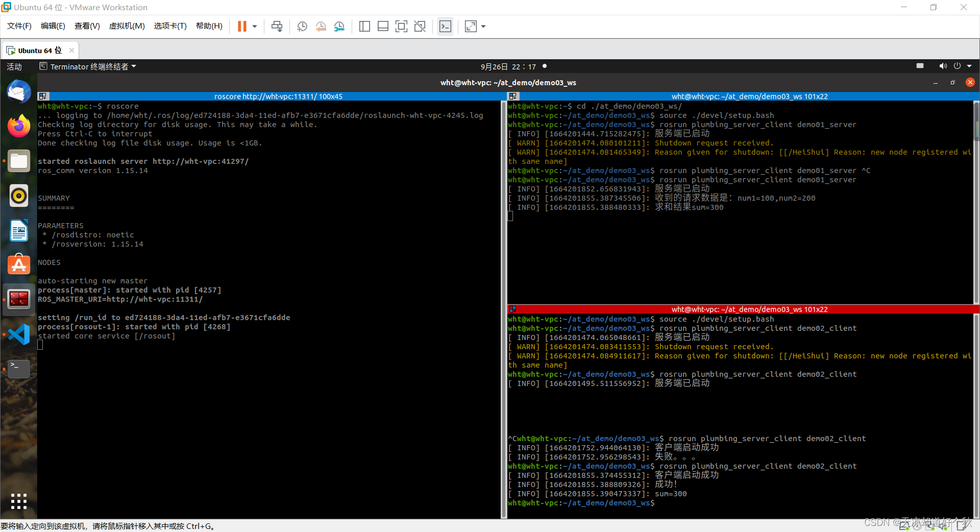Screen dimensions: 980x532
Task: Click the bottom-right terminal scrollbar
Action: tap(976, 416)
